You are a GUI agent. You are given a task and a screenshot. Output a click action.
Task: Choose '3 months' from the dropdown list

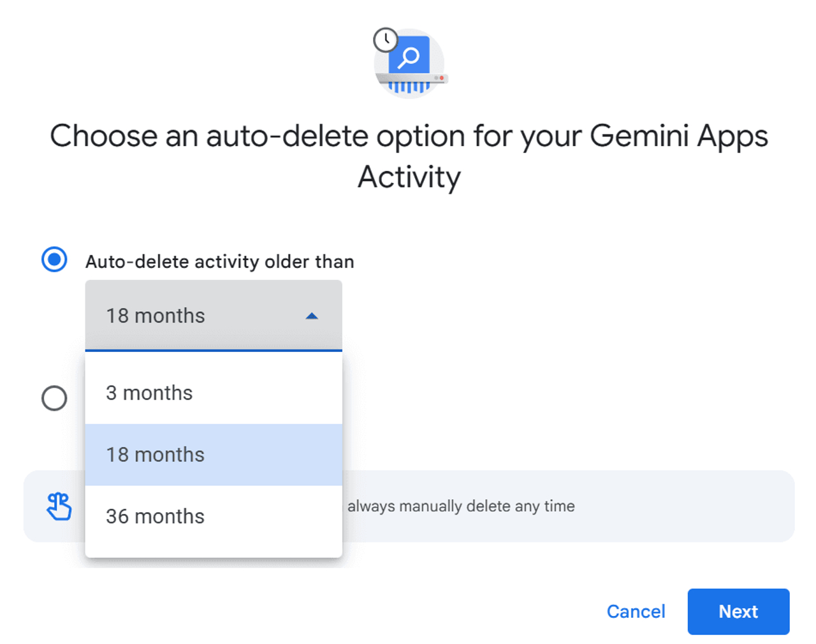click(x=214, y=393)
